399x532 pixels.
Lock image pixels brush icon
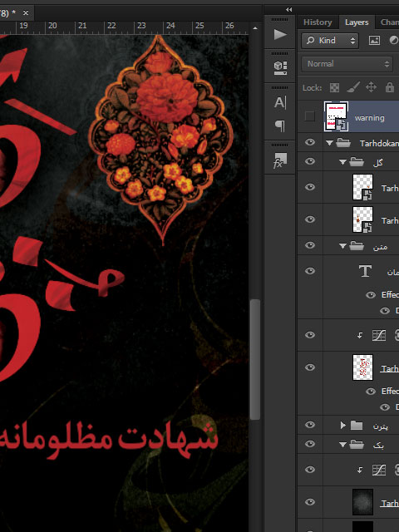click(353, 87)
